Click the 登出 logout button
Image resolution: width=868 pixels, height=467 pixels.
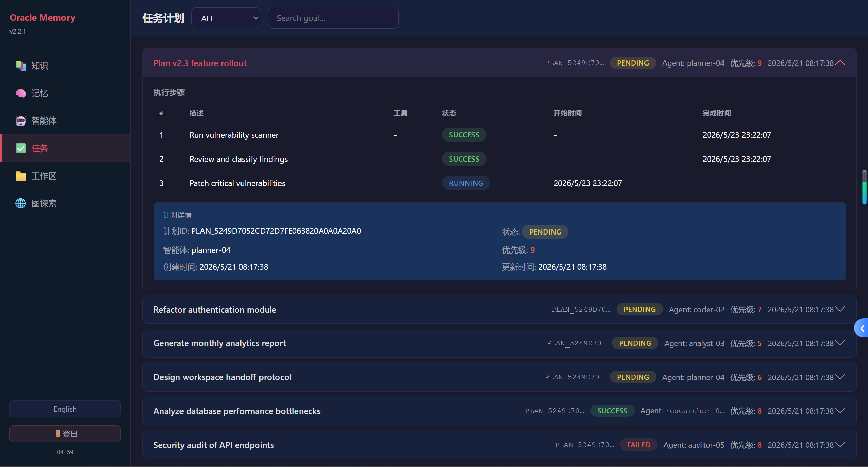pos(65,434)
